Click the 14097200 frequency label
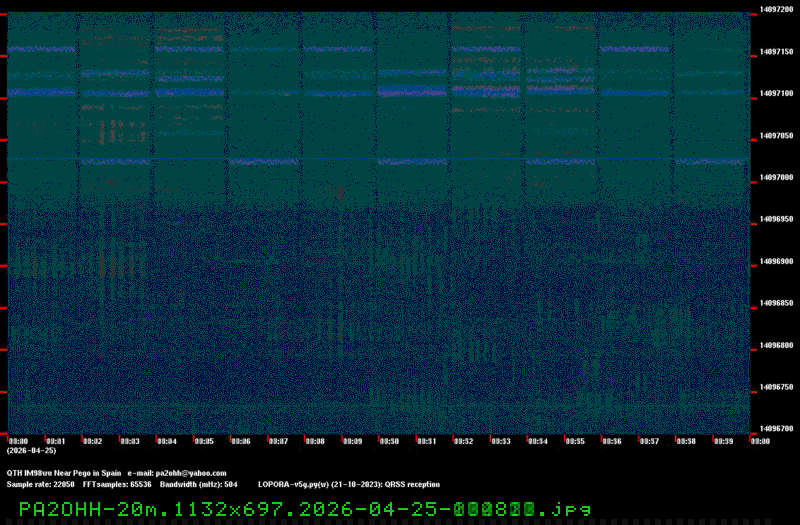 [x=777, y=9]
